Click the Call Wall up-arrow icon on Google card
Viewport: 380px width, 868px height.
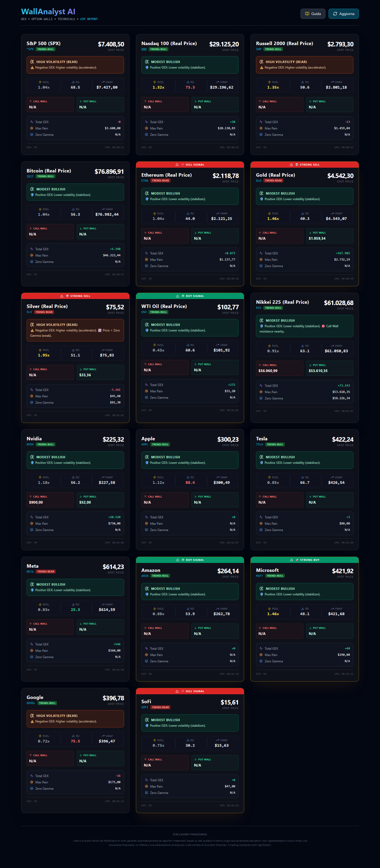(x=31, y=755)
